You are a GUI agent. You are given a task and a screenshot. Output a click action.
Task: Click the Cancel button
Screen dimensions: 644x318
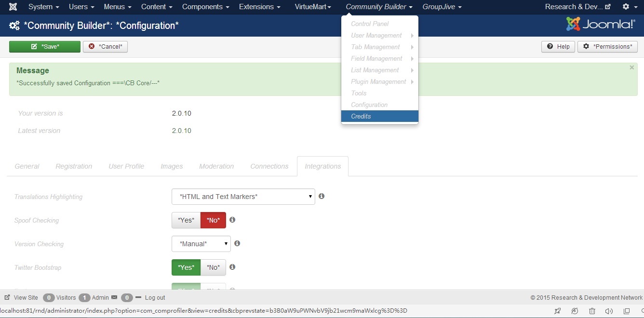click(105, 47)
